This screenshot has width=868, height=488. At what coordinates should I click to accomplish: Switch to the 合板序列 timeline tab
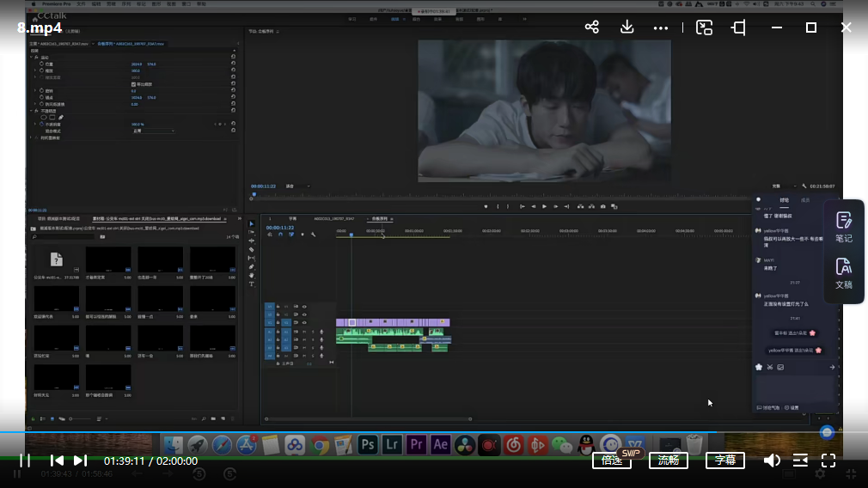[x=380, y=219]
